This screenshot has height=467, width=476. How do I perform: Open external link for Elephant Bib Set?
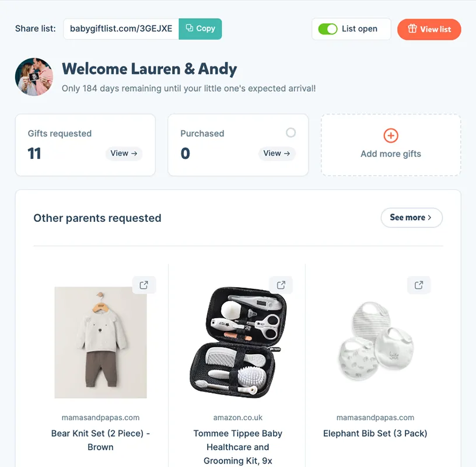click(x=418, y=285)
